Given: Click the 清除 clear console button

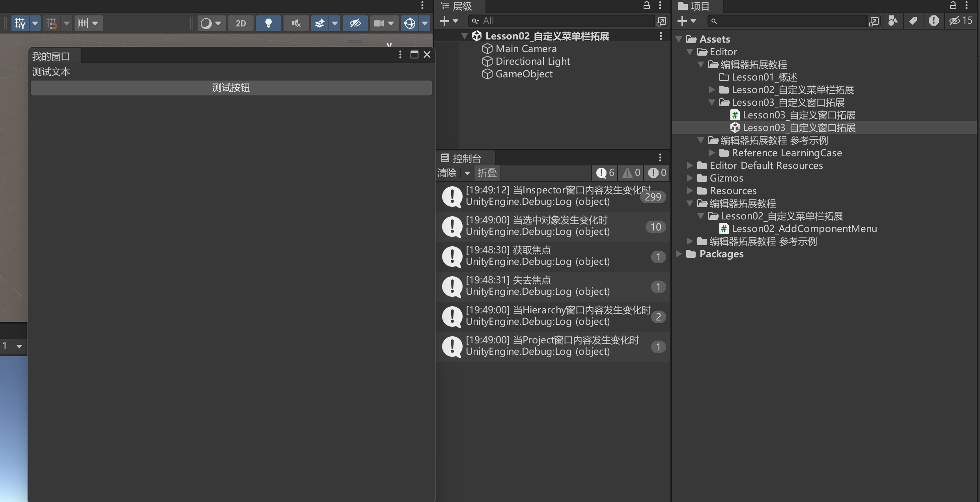Looking at the screenshot, I should pos(446,173).
